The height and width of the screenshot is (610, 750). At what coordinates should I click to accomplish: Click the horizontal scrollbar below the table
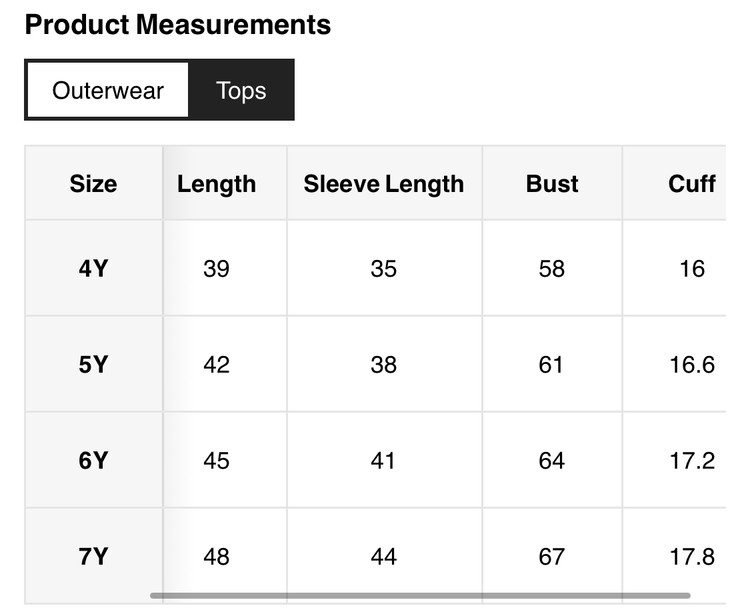point(433,596)
